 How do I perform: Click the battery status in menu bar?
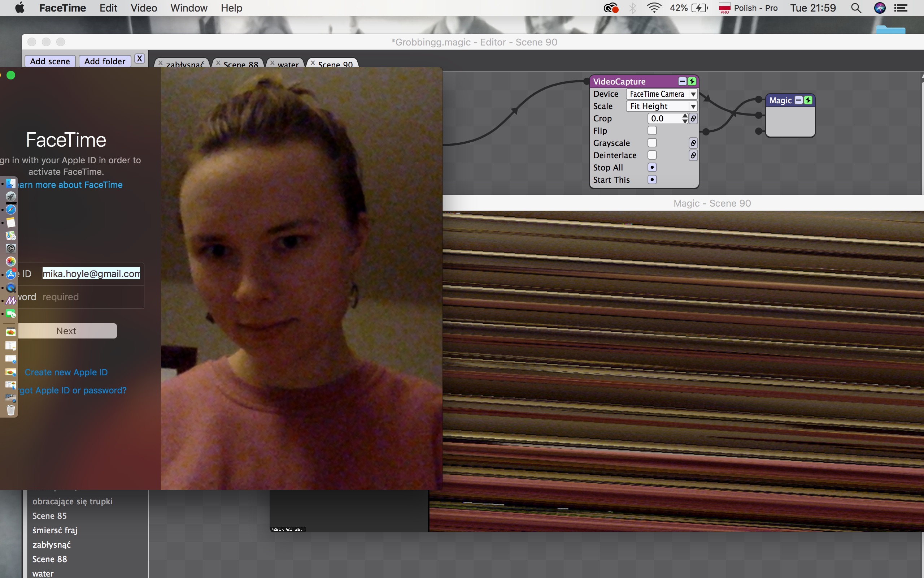[689, 8]
